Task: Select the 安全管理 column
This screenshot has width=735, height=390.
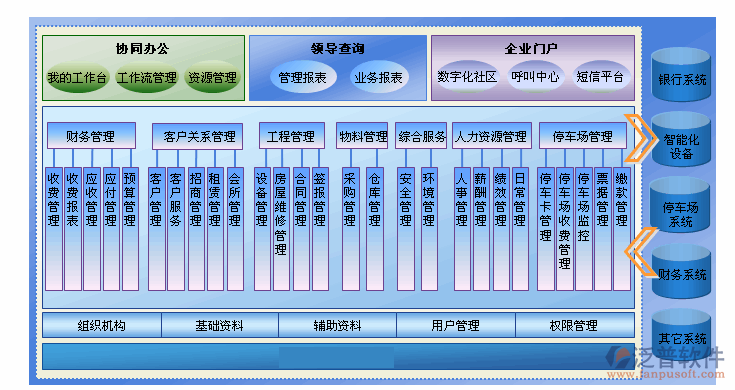Action: (406, 229)
